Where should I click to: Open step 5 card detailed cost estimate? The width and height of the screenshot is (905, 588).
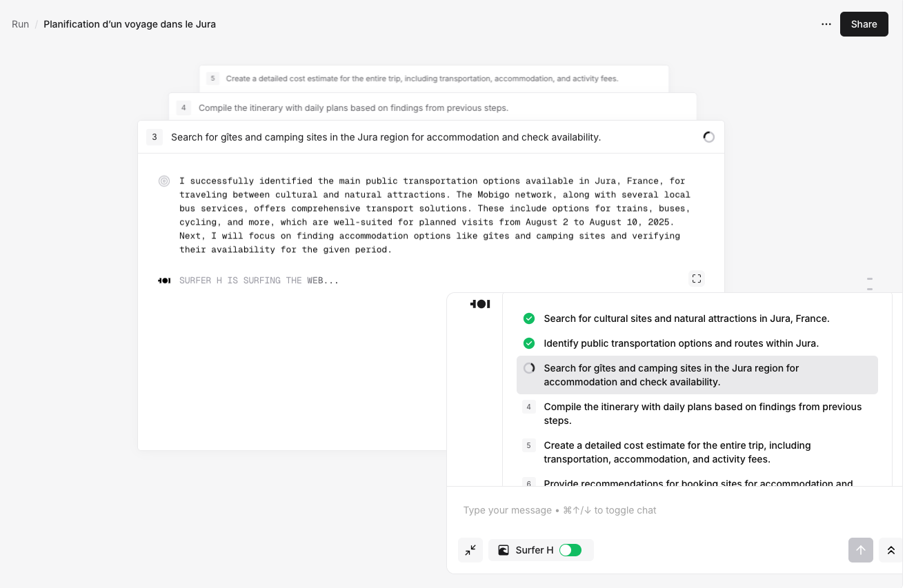pos(421,79)
